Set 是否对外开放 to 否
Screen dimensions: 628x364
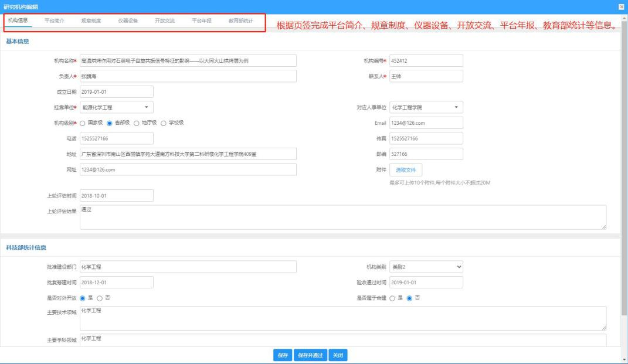pos(100,298)
